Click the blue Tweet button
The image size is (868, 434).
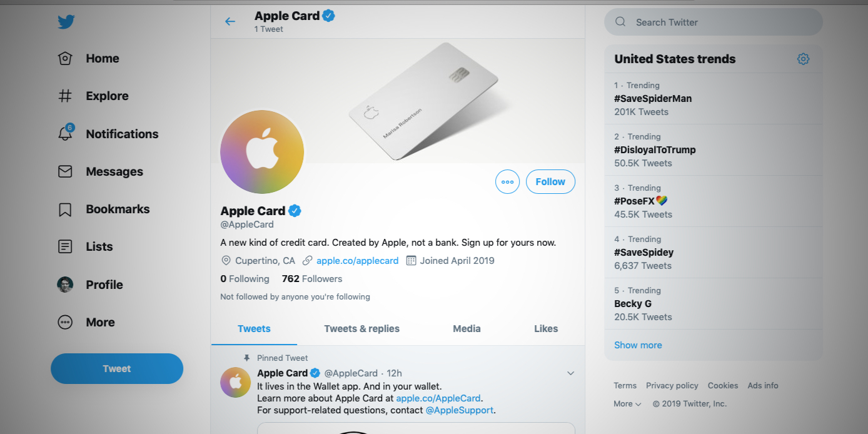click(x=117, y=369)
